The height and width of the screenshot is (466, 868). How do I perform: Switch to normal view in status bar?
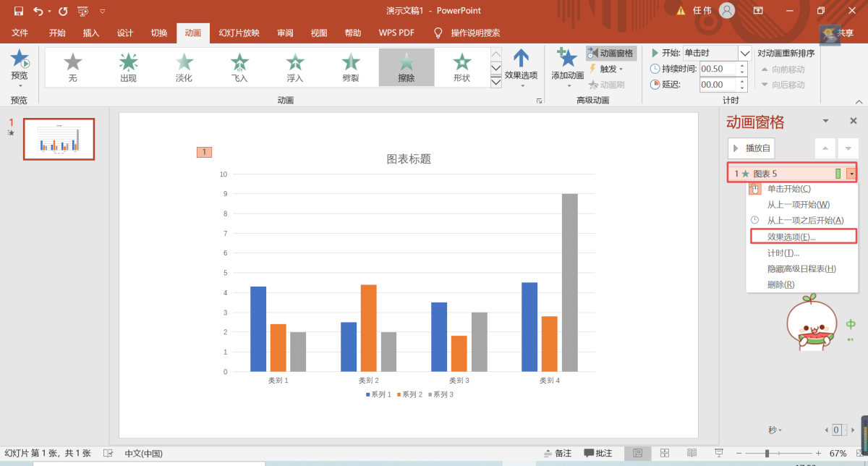click(637, 453)
